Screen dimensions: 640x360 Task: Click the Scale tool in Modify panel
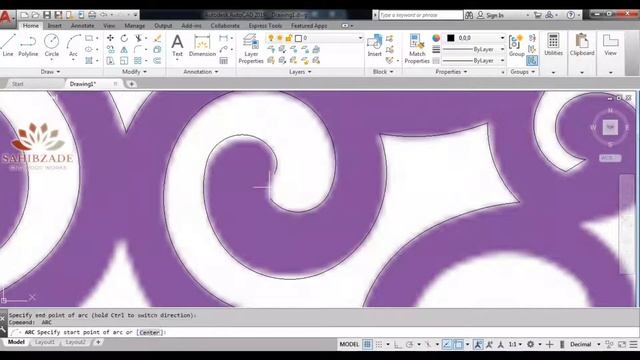coord(124,61)
